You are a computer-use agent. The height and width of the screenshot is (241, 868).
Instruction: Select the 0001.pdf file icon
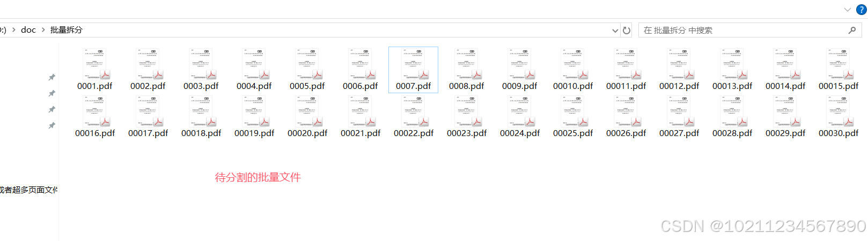click(95, 64)
